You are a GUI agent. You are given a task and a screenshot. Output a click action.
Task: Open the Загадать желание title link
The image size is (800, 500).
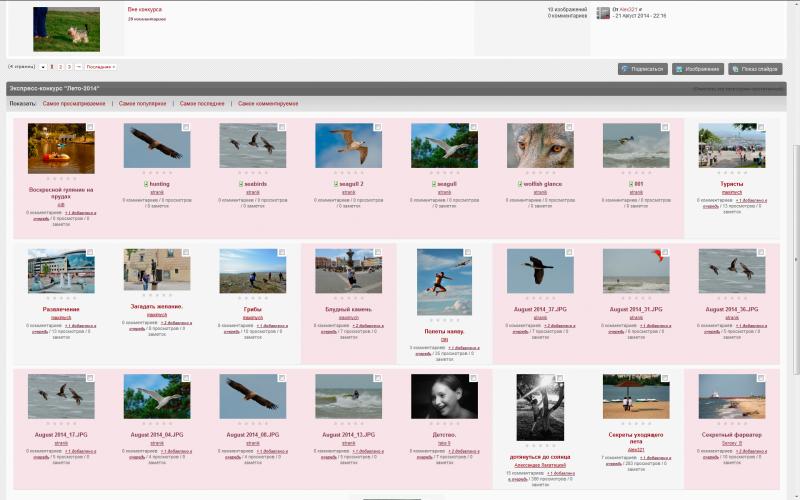tap(157, 307)
